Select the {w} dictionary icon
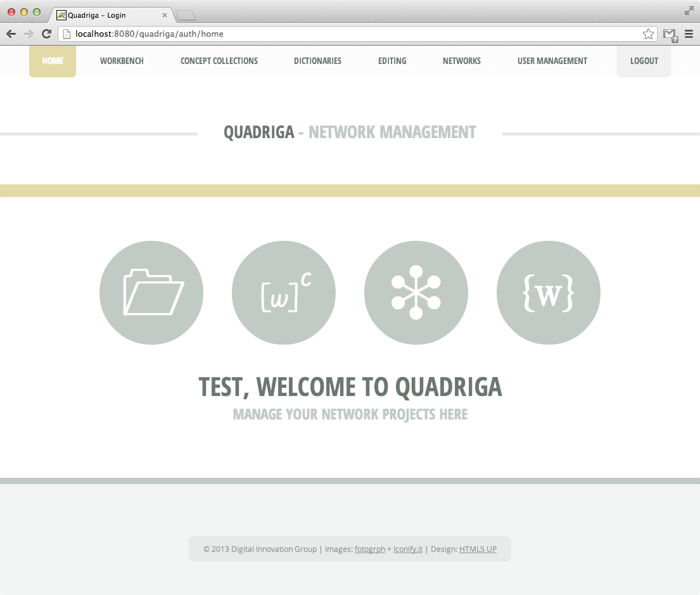The height and width of the screenshot is (595, 700). (x=548, y=293)
